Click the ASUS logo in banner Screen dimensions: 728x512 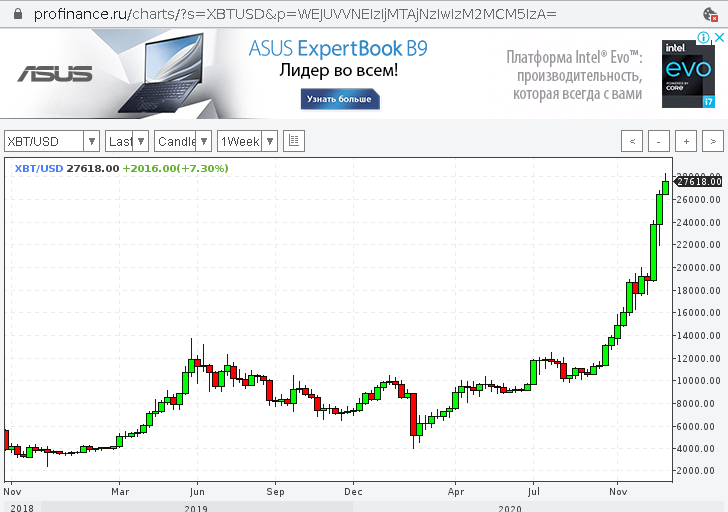(x=54, y=73)
